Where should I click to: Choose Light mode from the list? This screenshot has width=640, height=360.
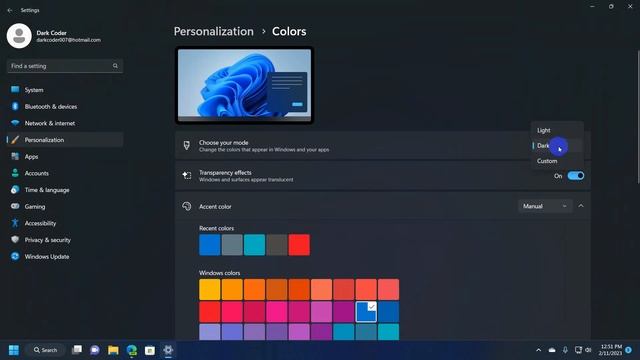coord(557,130)
